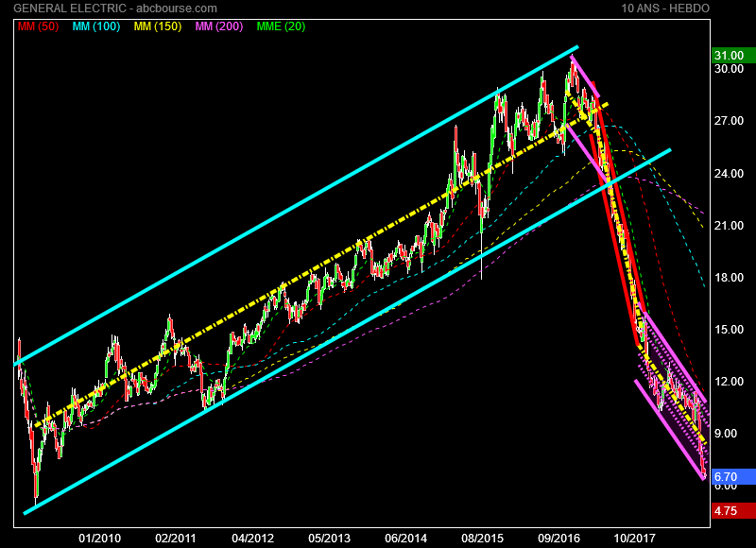Click the 27.00 price axis label

(x=729, y=121)
